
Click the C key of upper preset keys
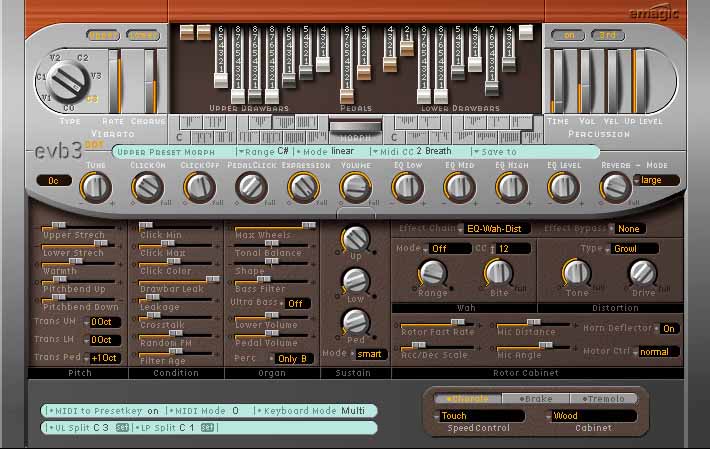(x=180, y=137)
